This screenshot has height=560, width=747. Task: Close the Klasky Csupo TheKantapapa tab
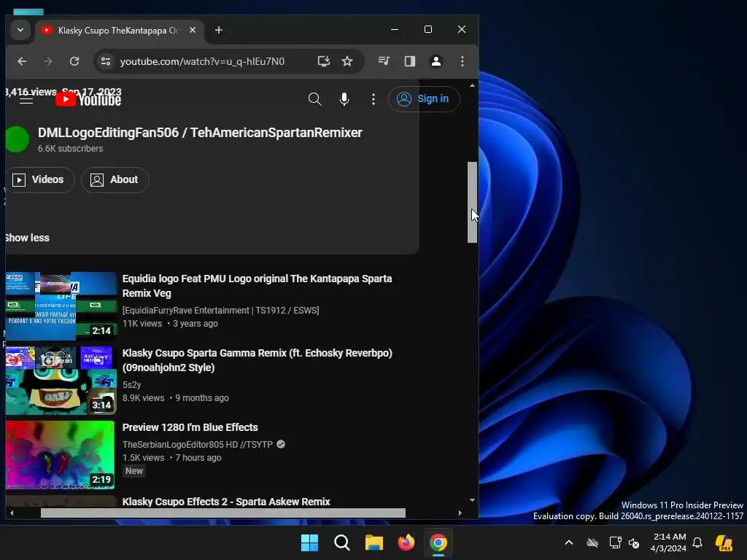193,30
